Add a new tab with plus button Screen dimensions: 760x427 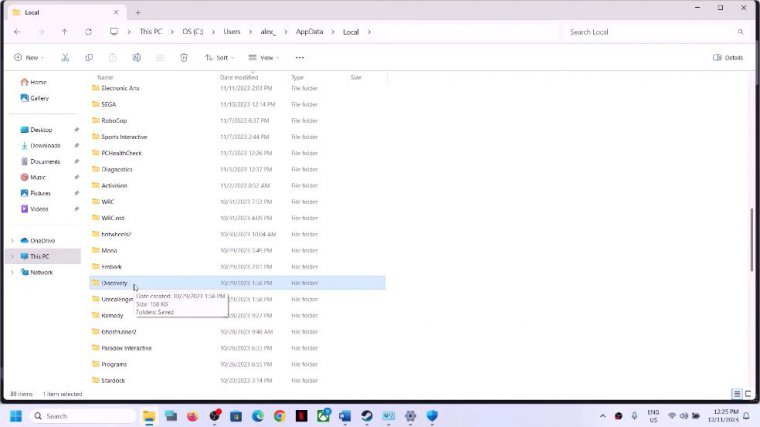138,11
